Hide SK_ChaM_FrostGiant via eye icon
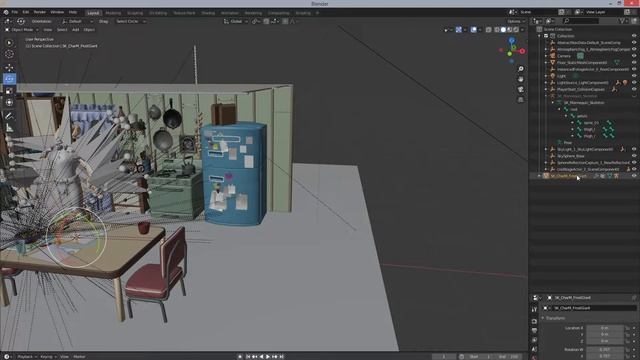This screenshot has height=360, width=640. coord(634,176)
